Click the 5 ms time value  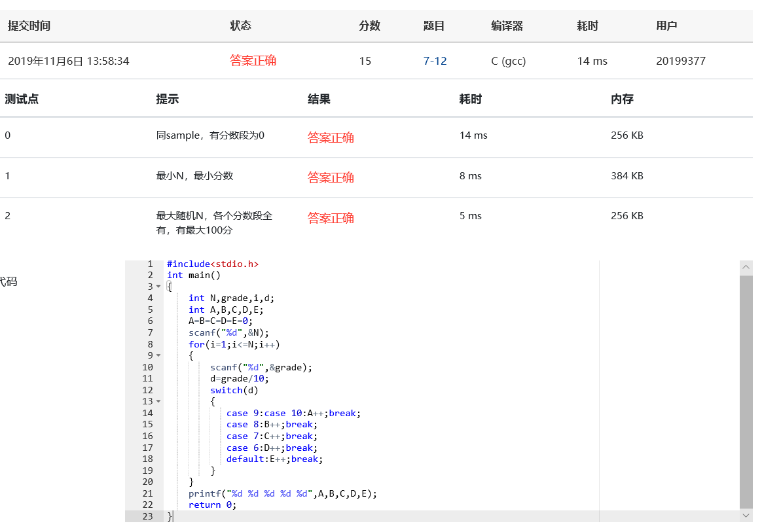[471, 216]
